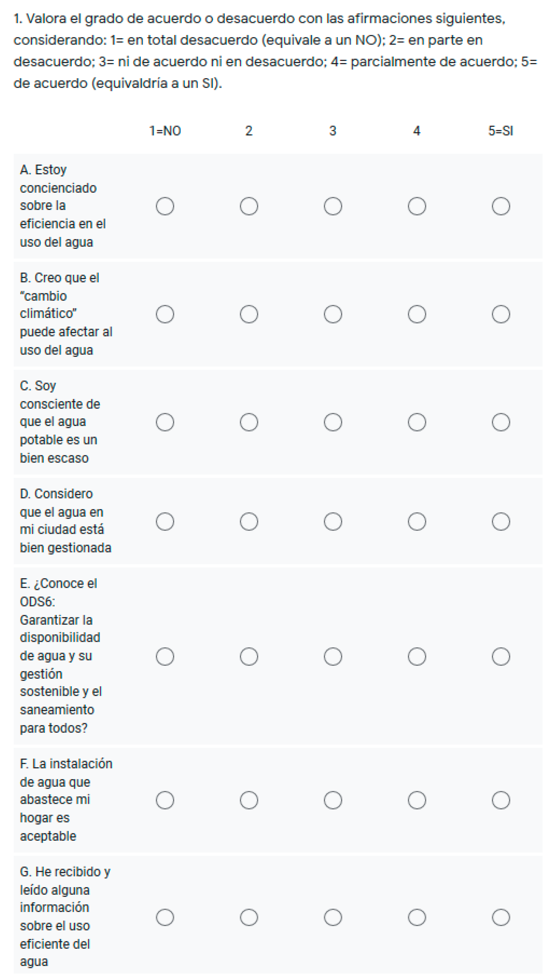The image size is (552, 980).
Task: Select 1=NO for G información uso eficiente
Action: pos(165,917)
